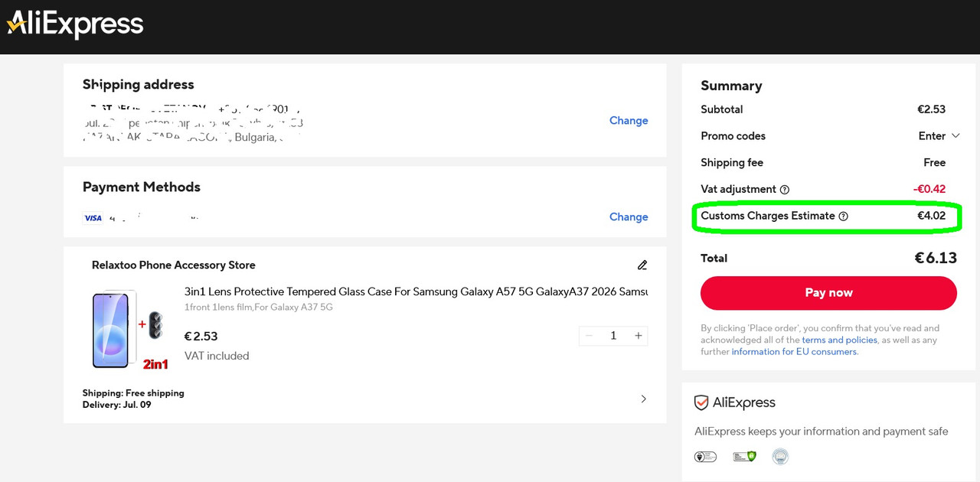Open the 3in1 Lens Protective product title

click(x=416, y=291)
